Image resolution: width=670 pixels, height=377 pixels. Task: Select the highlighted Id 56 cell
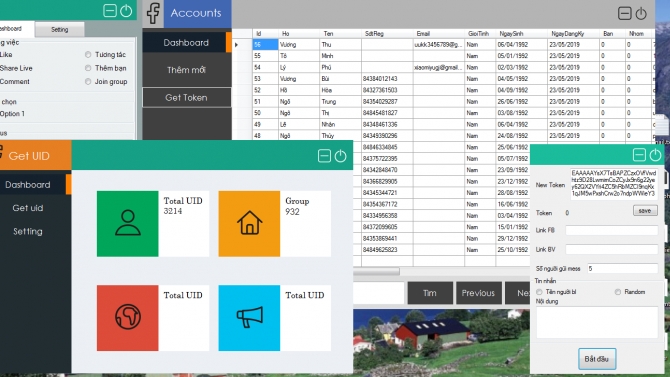(265, 44)
